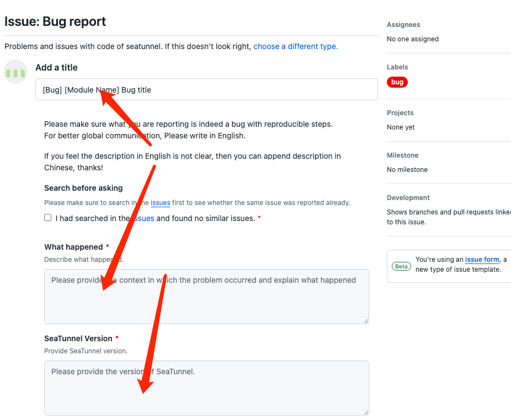Open the 'choose a different type' link
The height and width of the screenshot is (420, 511).
pyautogui.click(x=296, y=46)
